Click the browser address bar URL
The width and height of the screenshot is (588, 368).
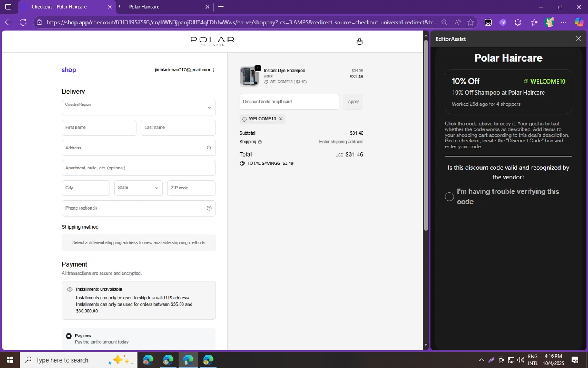pyautogui.click(x=241, y=22)
